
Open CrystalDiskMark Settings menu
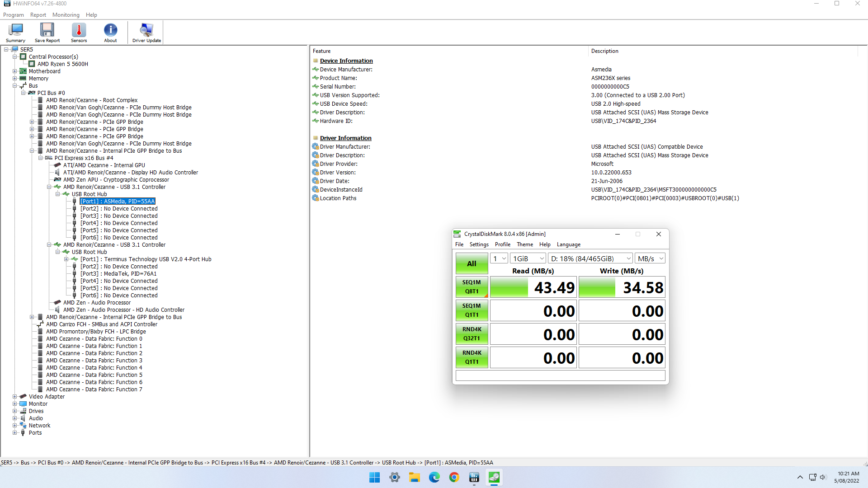point(479,244)
